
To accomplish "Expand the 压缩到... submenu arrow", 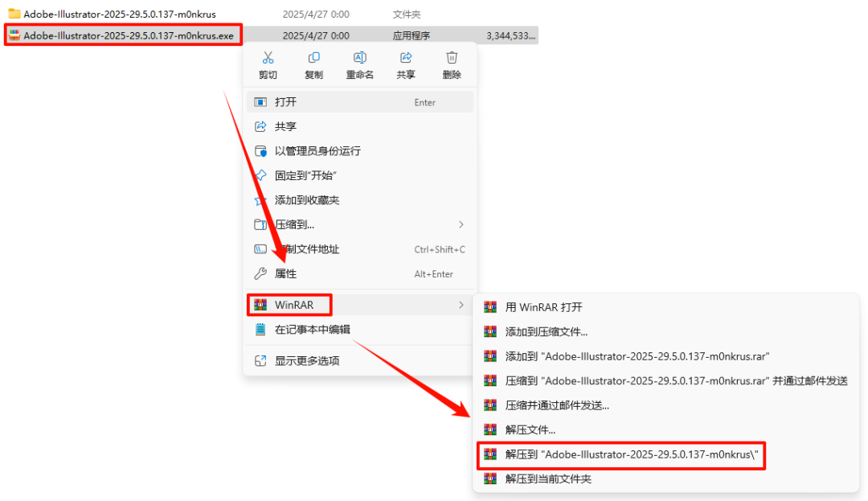I will [461, 224].
